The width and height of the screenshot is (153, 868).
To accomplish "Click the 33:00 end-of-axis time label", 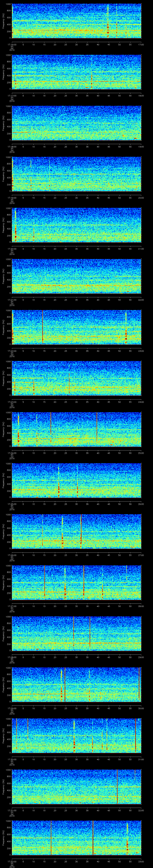I will pyautogui.click(x=141, y=861).
